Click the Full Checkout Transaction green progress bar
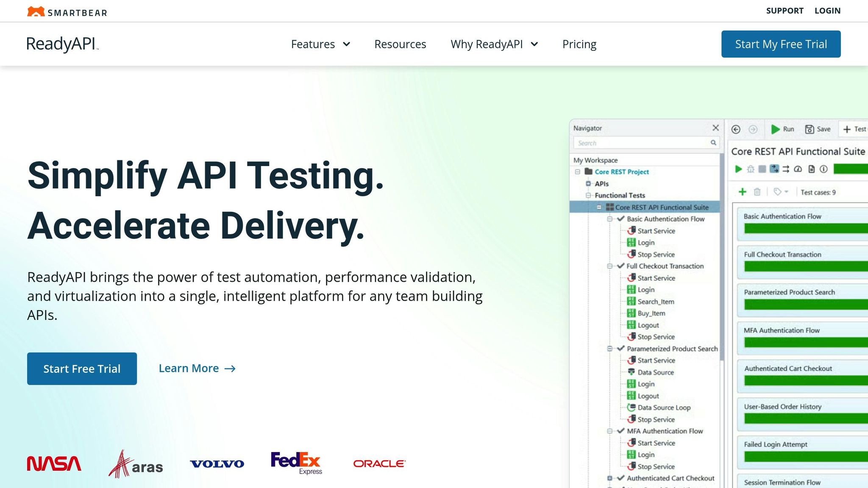Screen dimensions: 868x488 click(x=806, y=266)
